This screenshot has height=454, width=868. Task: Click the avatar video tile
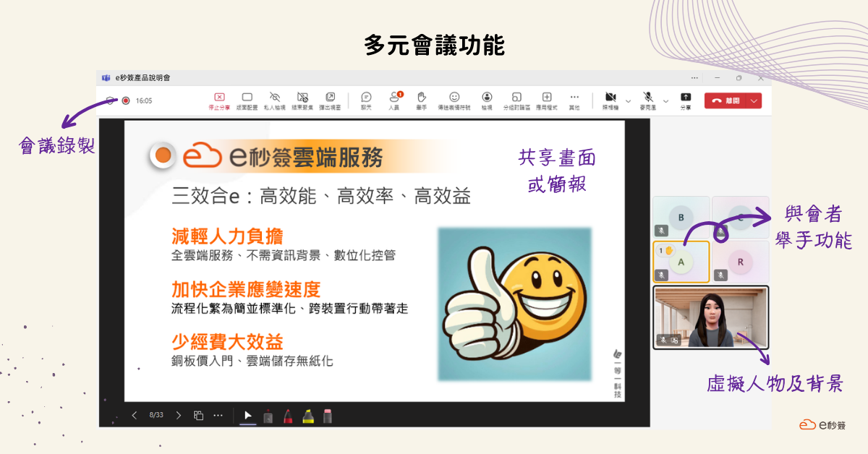coord(711,317)
